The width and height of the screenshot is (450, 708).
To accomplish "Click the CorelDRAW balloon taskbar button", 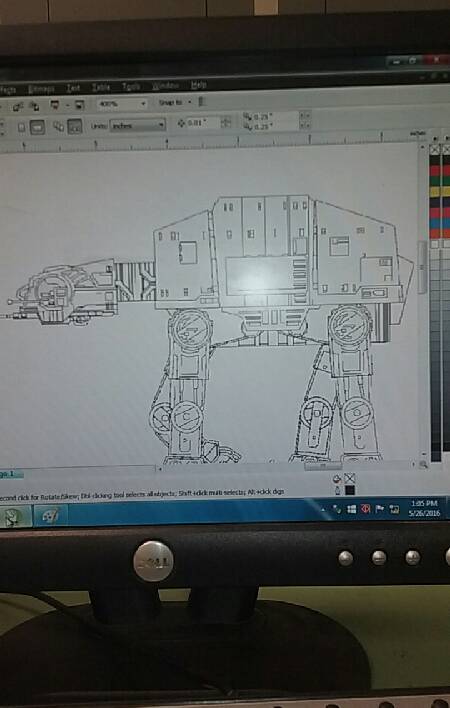I will [x=14, y=516].
